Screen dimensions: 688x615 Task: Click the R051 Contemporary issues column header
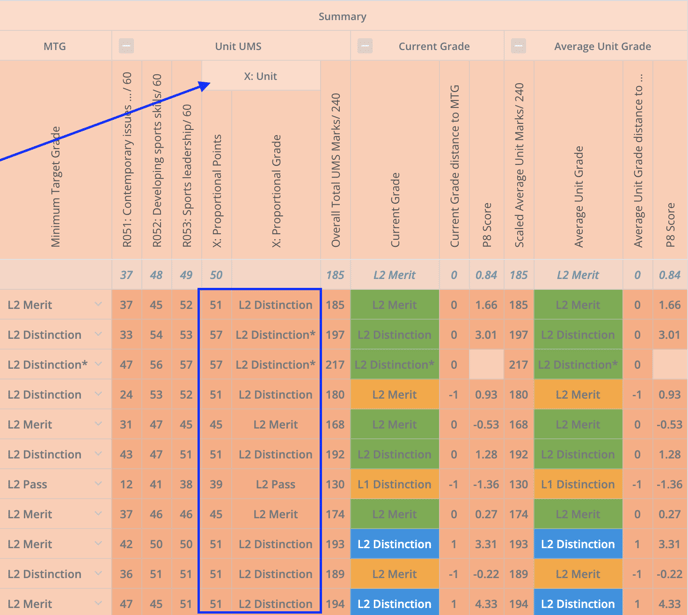coord(127,160)
